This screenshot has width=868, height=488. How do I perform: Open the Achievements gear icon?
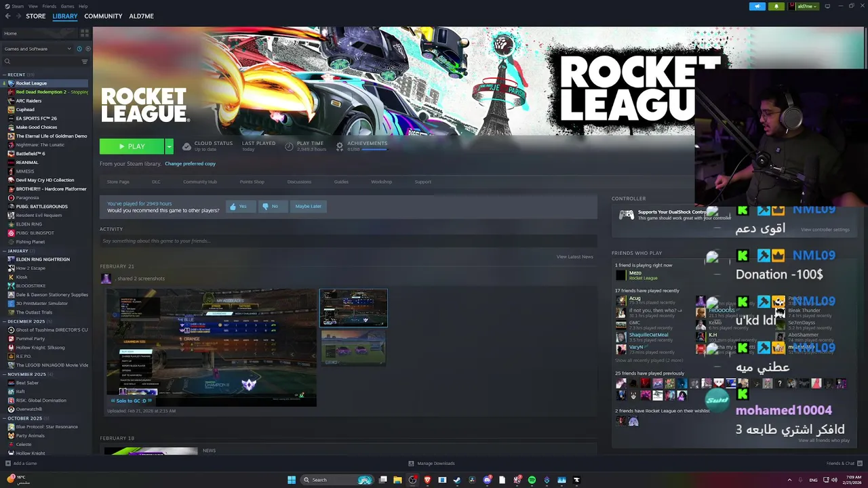(340, 146)
